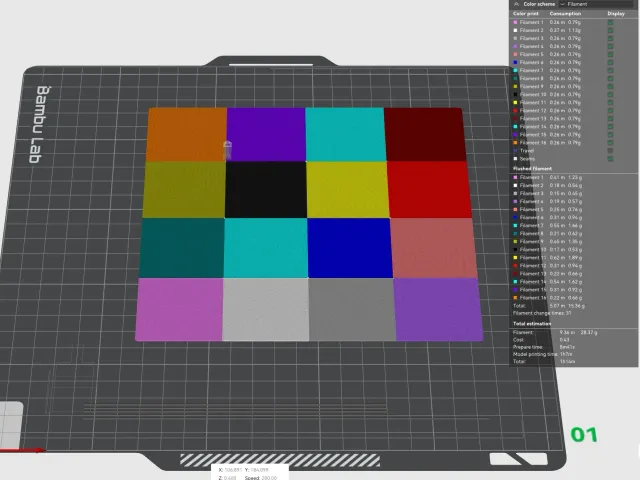This screenshot has height=480, width=640.
Task: Click Filament 10 black swatch under Flushed filament
Action: tap(515, 249)
